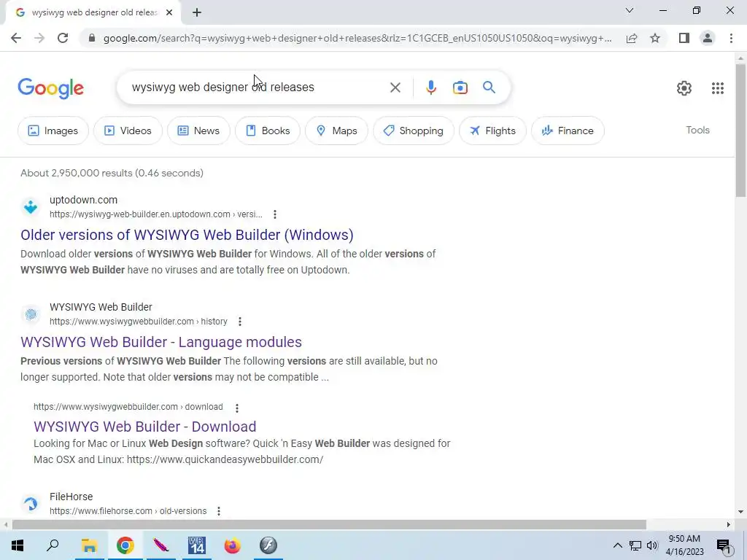Image resolution: width=747 pixels, height=560 pixels.
Task: Launch Firefox from the taskbar
Action: tap(233, 545)
